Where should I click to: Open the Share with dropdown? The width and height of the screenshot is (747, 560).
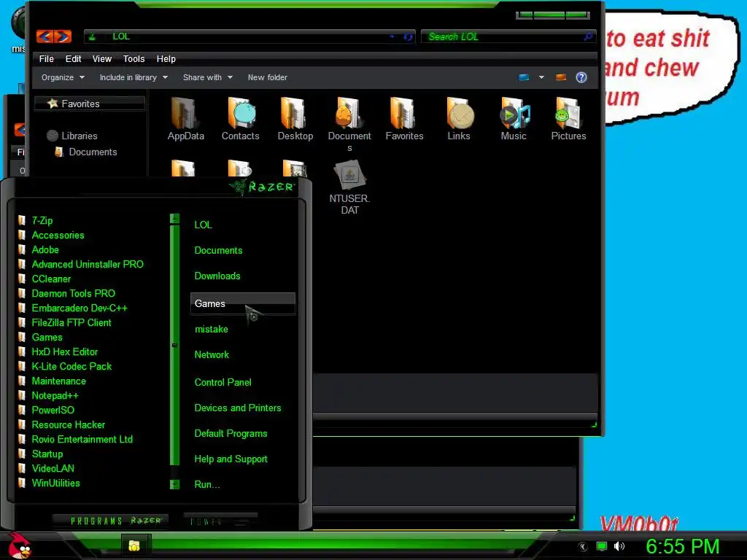click(x=208, y=77)
